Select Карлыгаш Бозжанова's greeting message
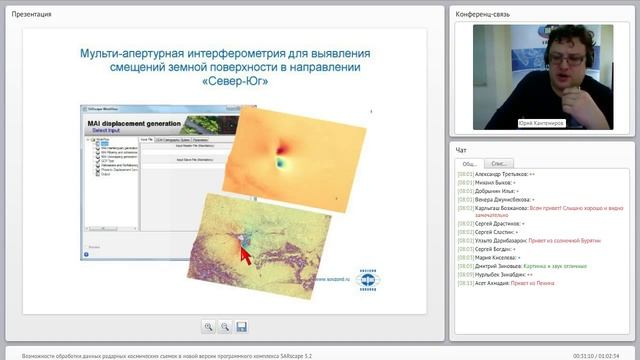 pos(540,211)
